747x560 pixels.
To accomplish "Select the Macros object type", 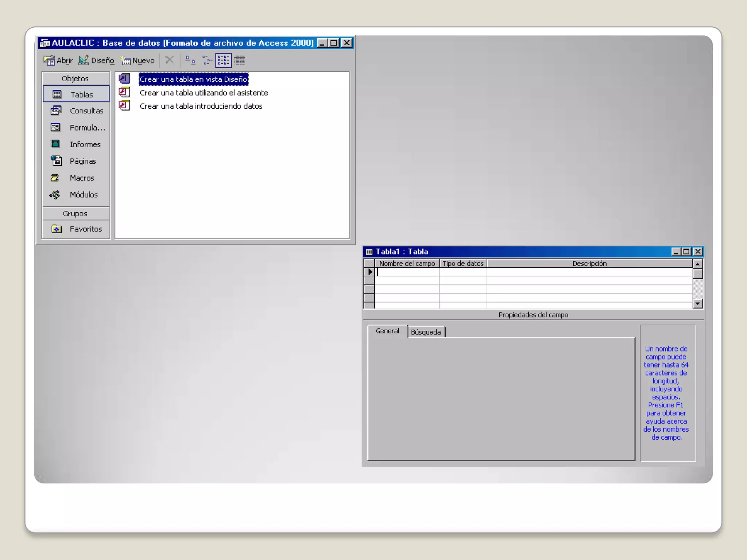I will point(77,178).
